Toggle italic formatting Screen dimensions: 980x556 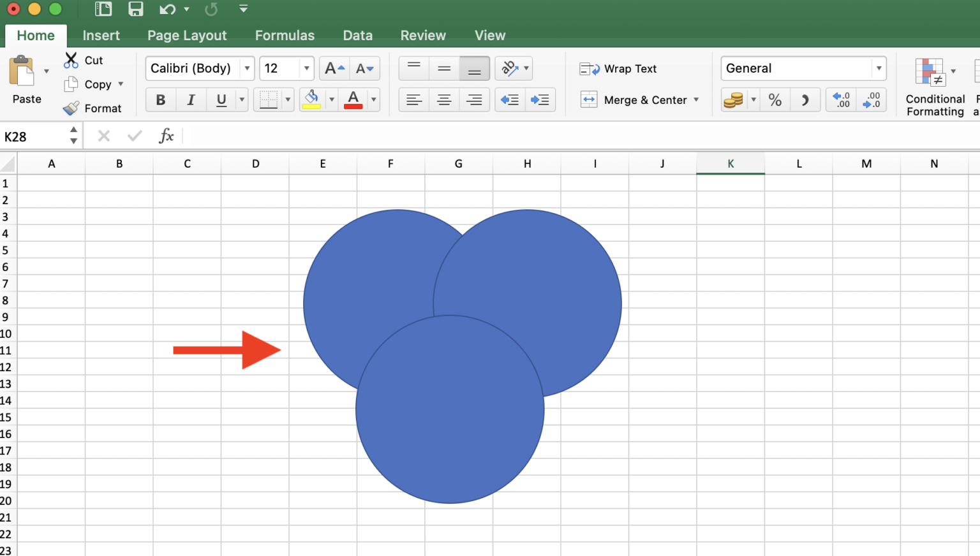(191, 99)
